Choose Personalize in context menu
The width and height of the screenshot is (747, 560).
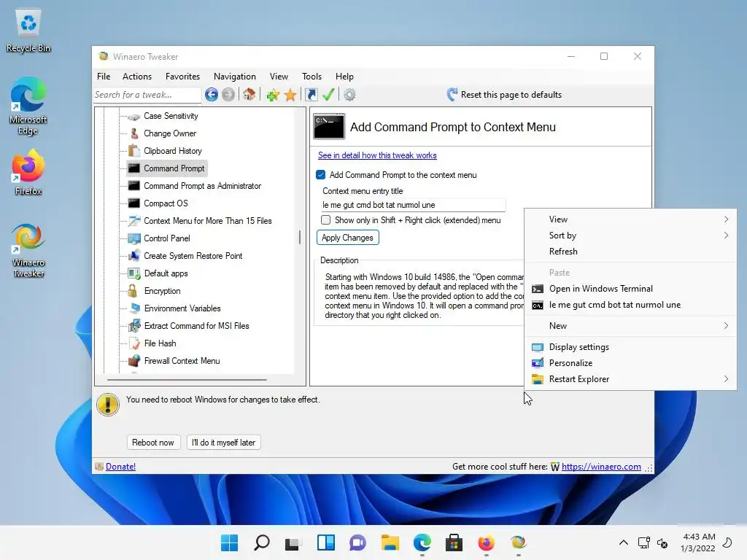(630, 363)
